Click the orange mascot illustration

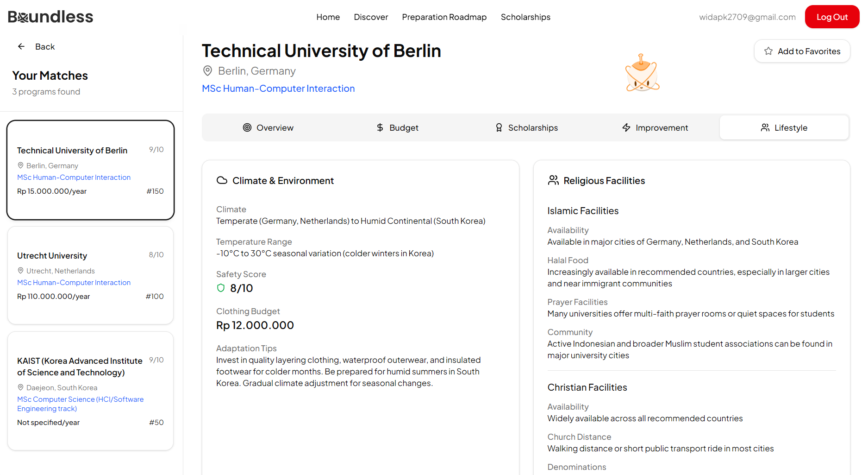click(642, 73)
